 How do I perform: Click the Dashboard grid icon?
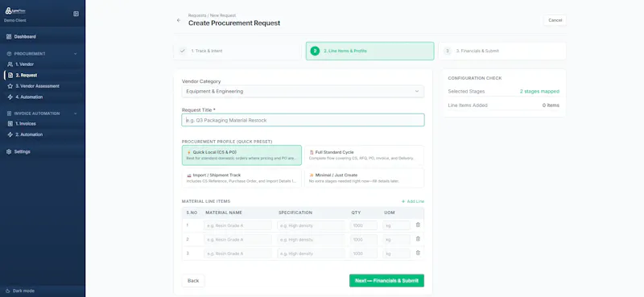(x=9, y=36)
